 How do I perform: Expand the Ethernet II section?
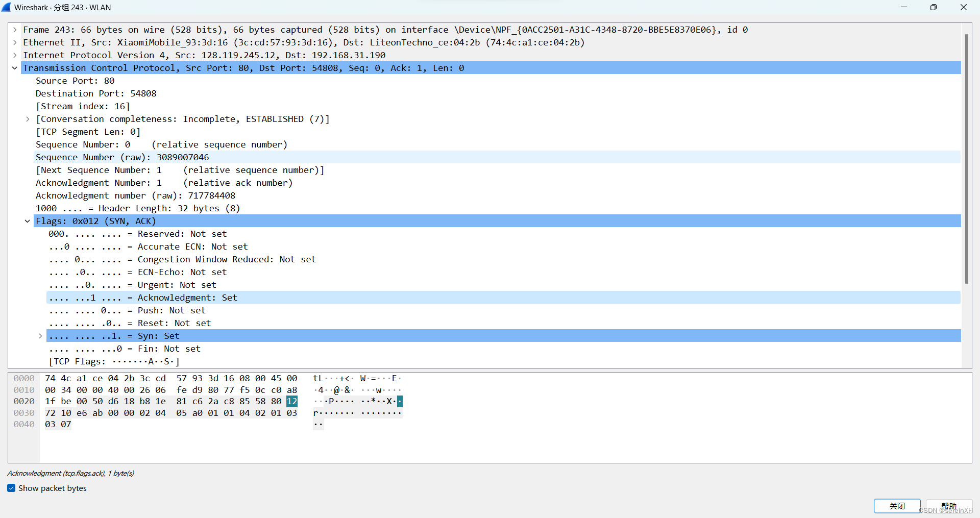click(x=14, y=42)
